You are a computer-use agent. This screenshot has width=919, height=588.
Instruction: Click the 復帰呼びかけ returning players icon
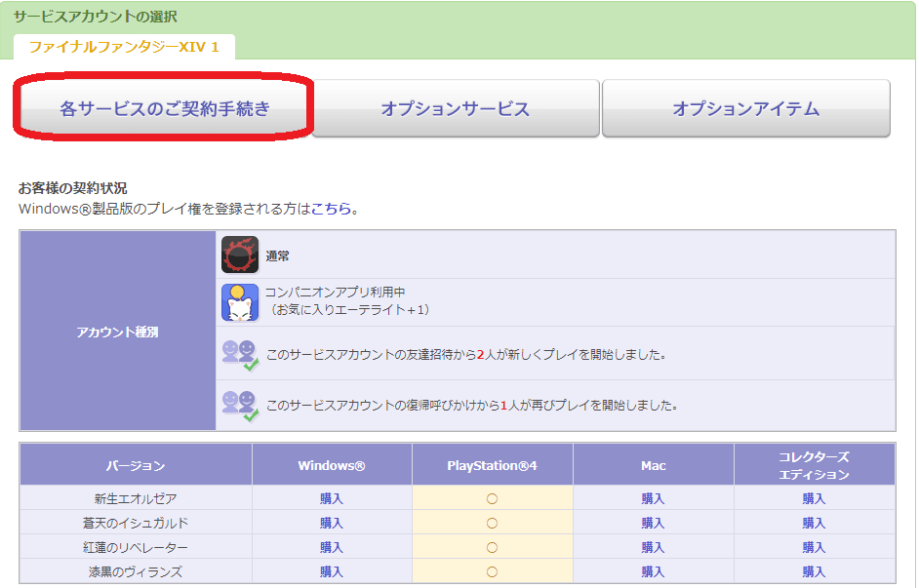click(x=240, y=406)
